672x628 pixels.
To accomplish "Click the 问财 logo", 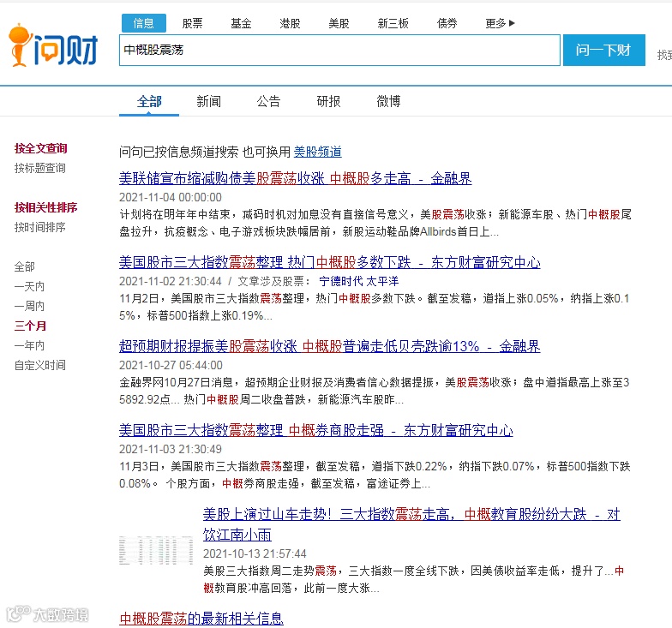I will tap(53, 46).
